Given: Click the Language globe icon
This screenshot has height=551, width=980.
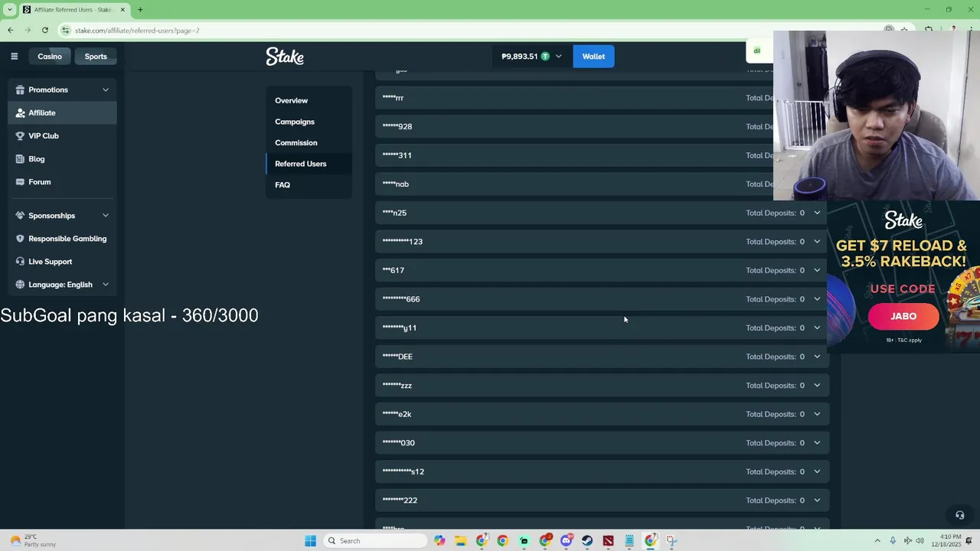Looking at the screenshot, I should coord(20,284).
